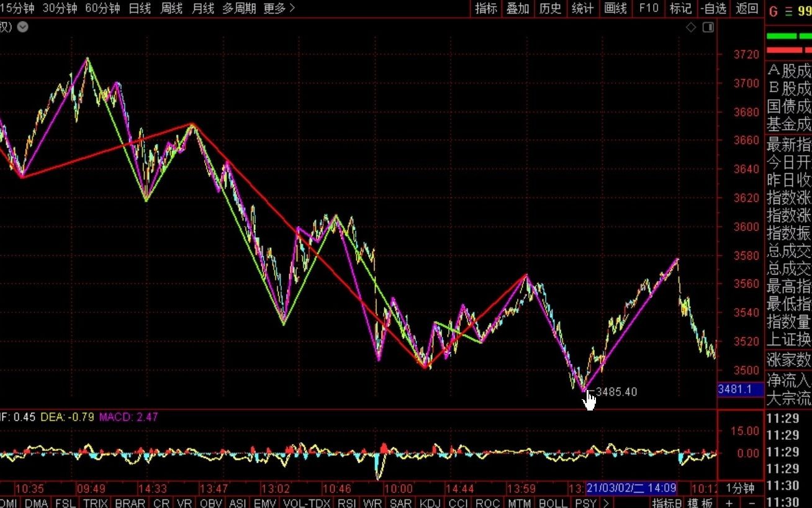The width and height of the screenshot is (812, 508).
Task: Select the PSY indicator tab
Action: tap(585, 502)
